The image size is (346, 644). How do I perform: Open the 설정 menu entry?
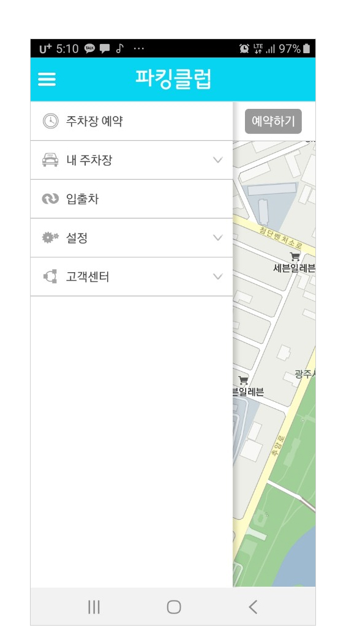coord(131,238)
